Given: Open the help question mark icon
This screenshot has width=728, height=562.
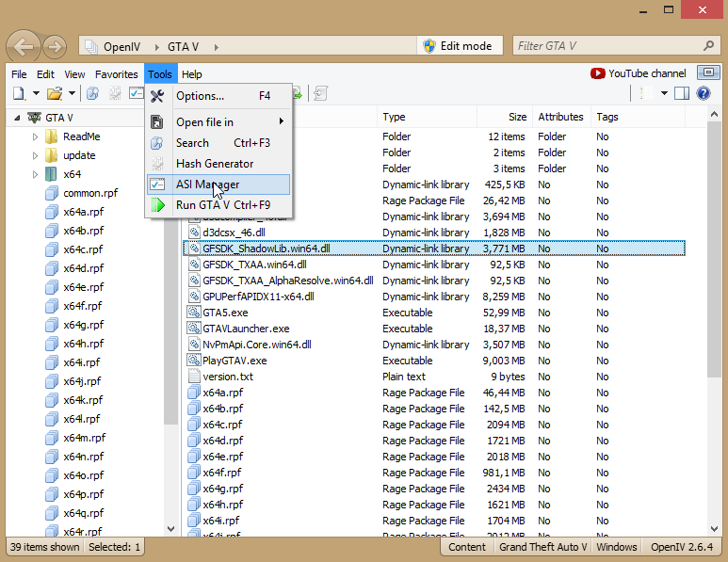Looking at the screenshot, I should 703,93.
